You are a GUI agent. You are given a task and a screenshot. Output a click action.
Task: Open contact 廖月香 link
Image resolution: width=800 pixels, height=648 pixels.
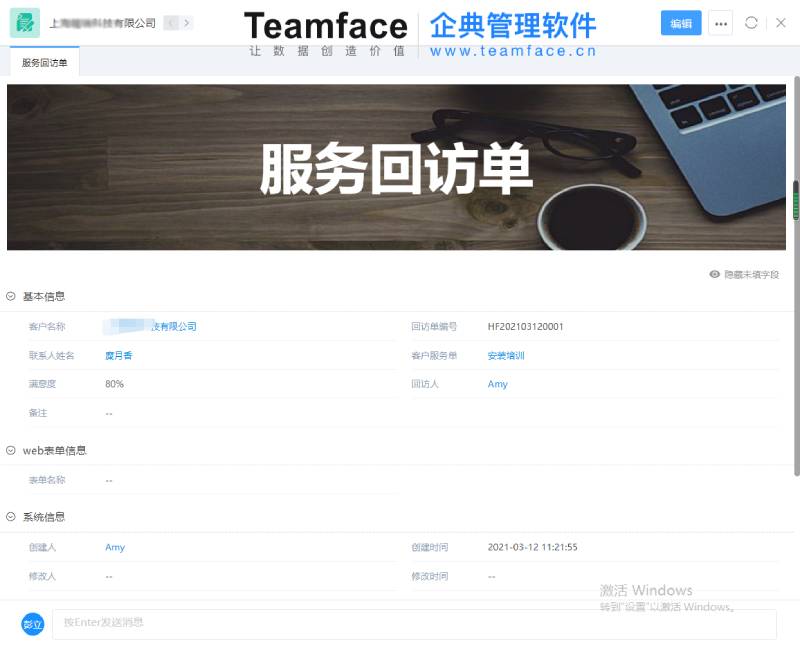[118, 355]
